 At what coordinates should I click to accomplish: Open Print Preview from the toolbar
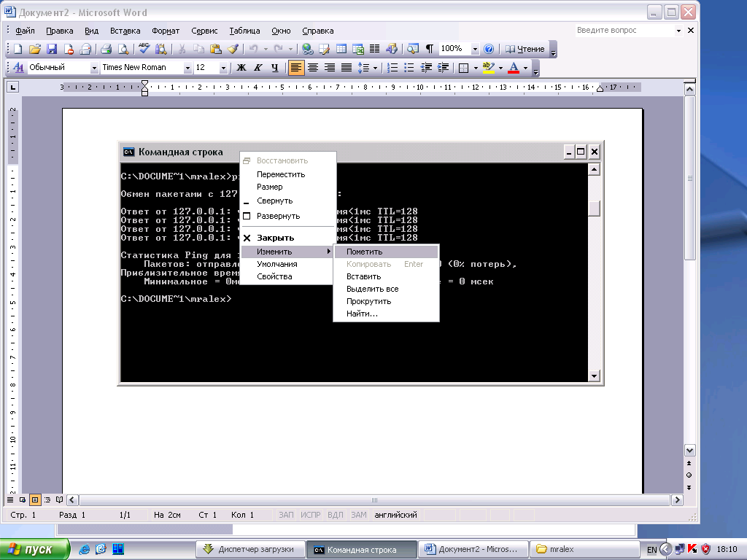click(123, 49)
